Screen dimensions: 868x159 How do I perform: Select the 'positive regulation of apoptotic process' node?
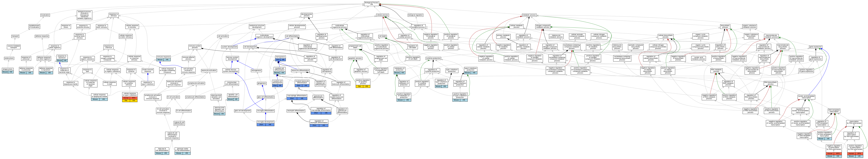point(363,83)
